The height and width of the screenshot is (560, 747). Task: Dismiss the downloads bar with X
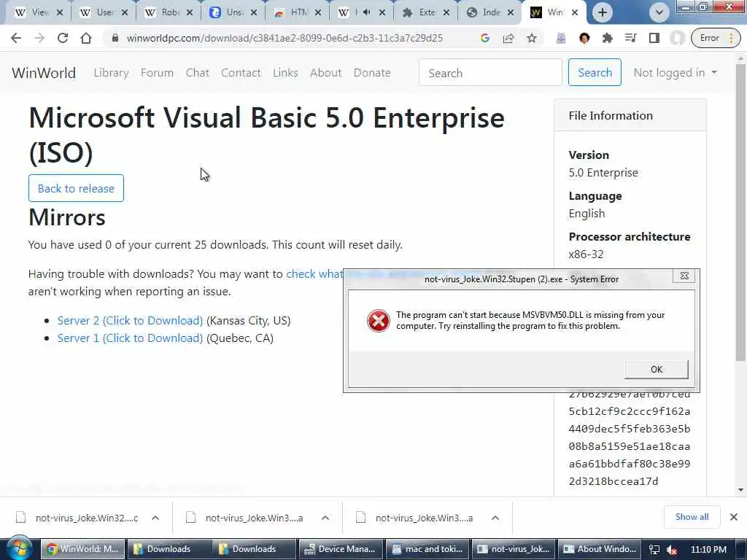(734, 517)
